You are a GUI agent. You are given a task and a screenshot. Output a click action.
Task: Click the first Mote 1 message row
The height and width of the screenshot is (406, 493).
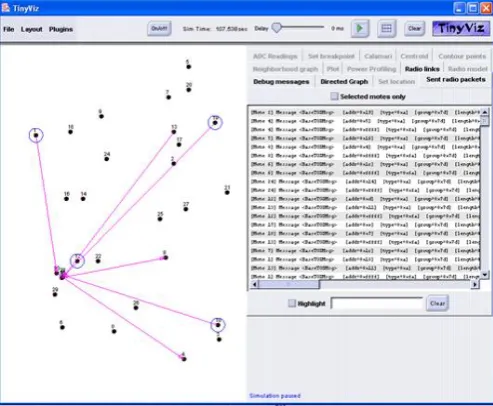tap(365, 112)
